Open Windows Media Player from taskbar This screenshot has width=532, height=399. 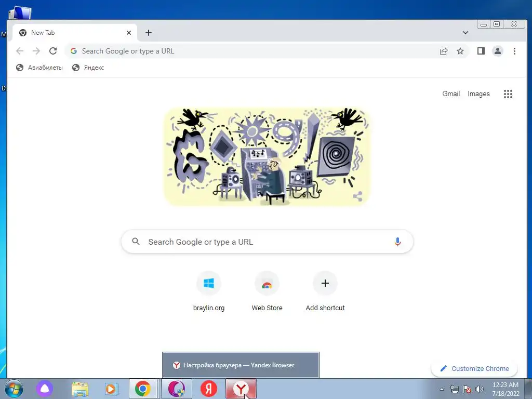111,389
